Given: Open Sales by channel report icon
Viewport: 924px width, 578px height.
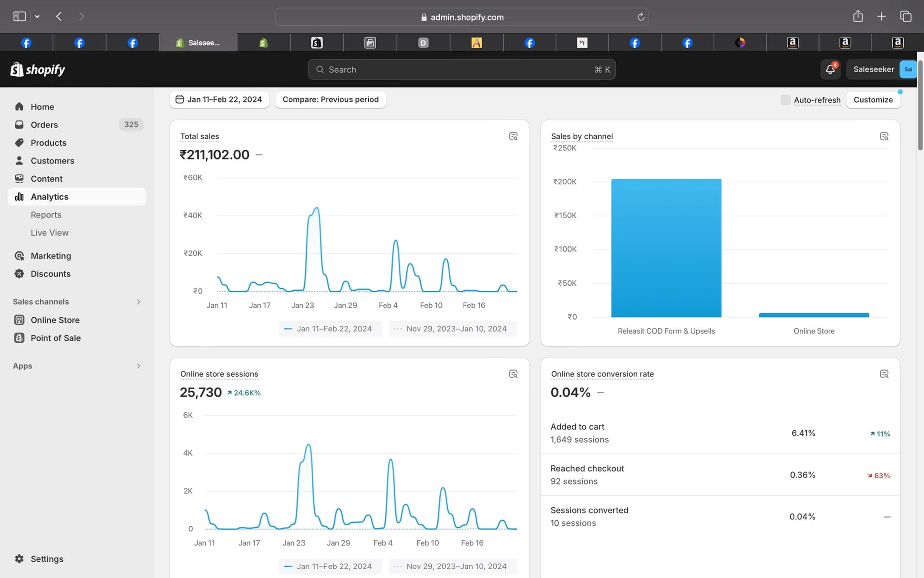Looking at the screenshot, I should [x=884, y=136].
